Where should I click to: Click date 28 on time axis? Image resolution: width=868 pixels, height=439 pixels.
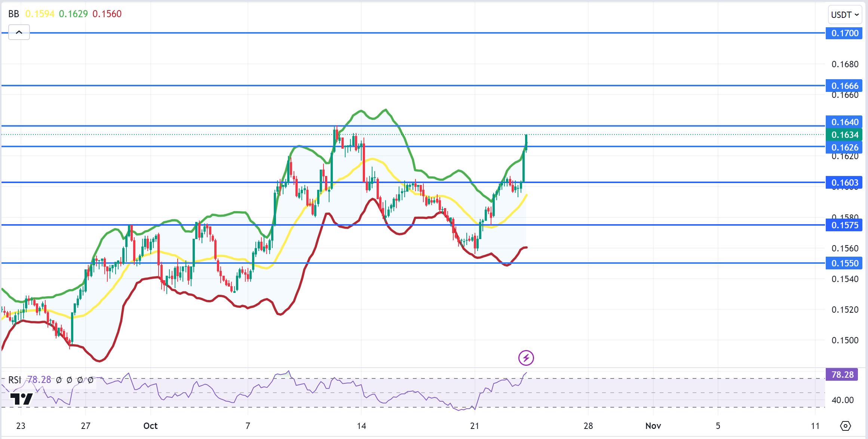[x=588, y=426]
